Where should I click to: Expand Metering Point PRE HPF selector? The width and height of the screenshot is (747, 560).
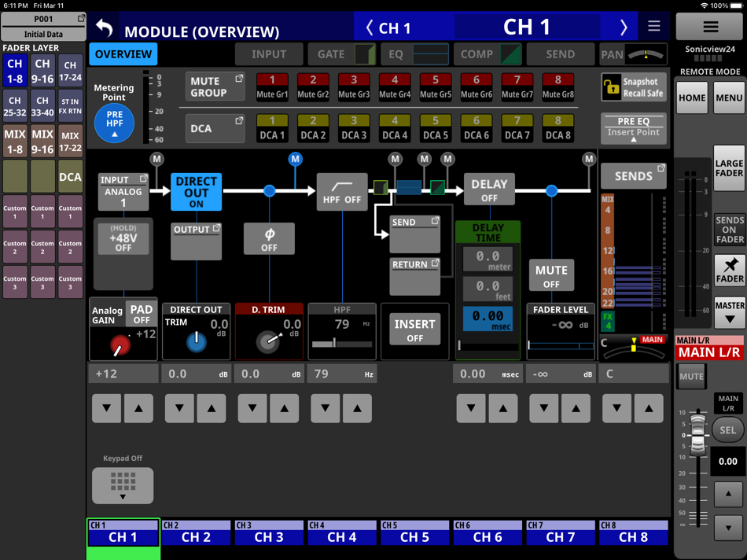click(114, 123)
